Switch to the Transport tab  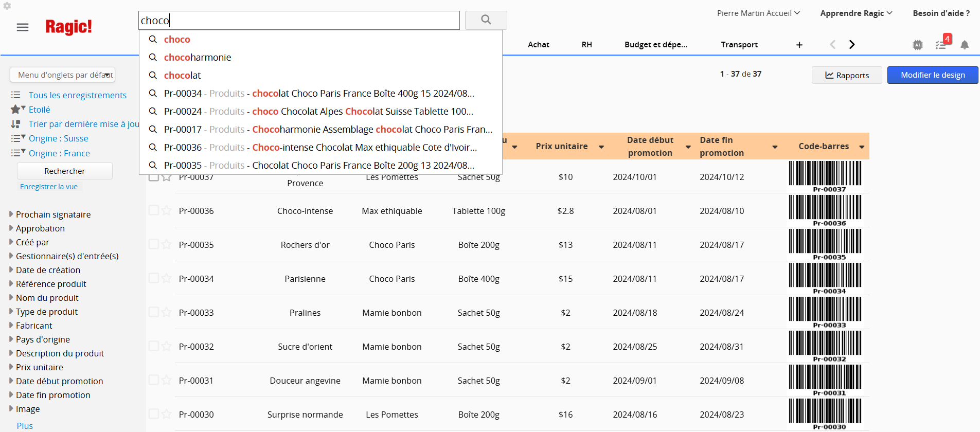tap(739, 45)
